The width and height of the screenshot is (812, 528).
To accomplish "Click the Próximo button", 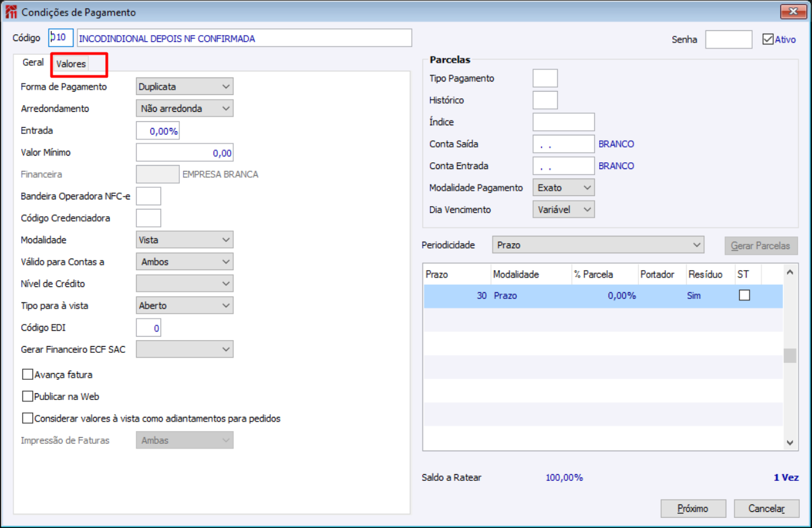I will (693, 509).
